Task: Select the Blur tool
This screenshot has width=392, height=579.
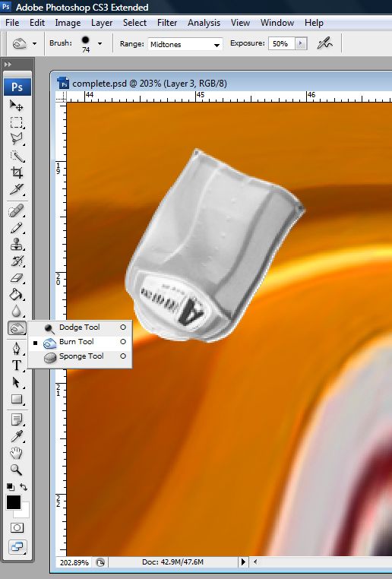Action: pos(17,312)
